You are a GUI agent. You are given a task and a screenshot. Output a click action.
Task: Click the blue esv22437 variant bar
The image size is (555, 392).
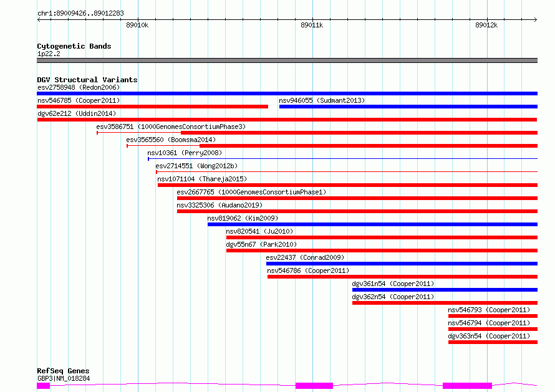point(402,264)
